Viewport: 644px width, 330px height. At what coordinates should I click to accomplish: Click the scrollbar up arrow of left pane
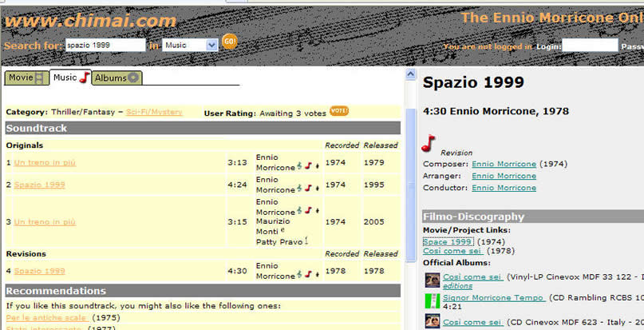[410, 74]
